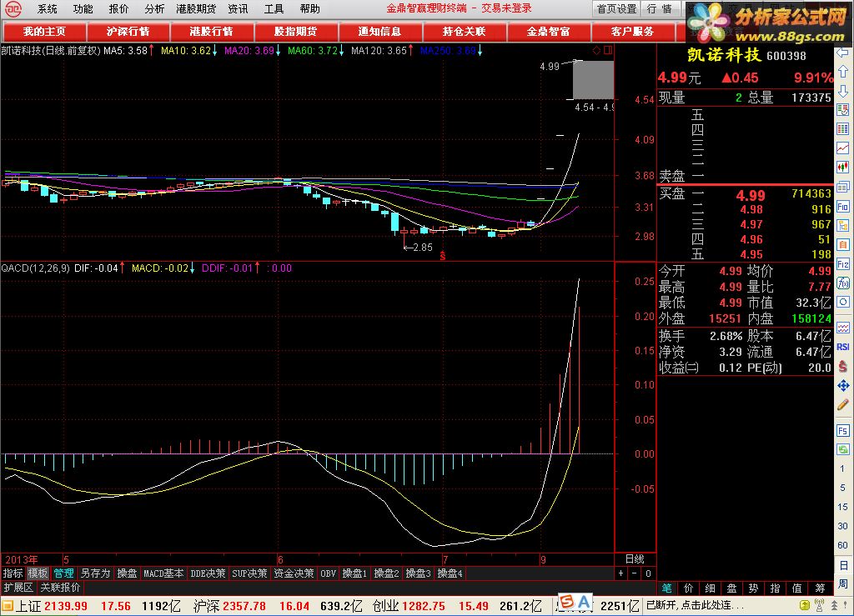This screenshot has height=616, width=854.
Task: Click the red S dollar-sign icon
Action: coord(842,366)
